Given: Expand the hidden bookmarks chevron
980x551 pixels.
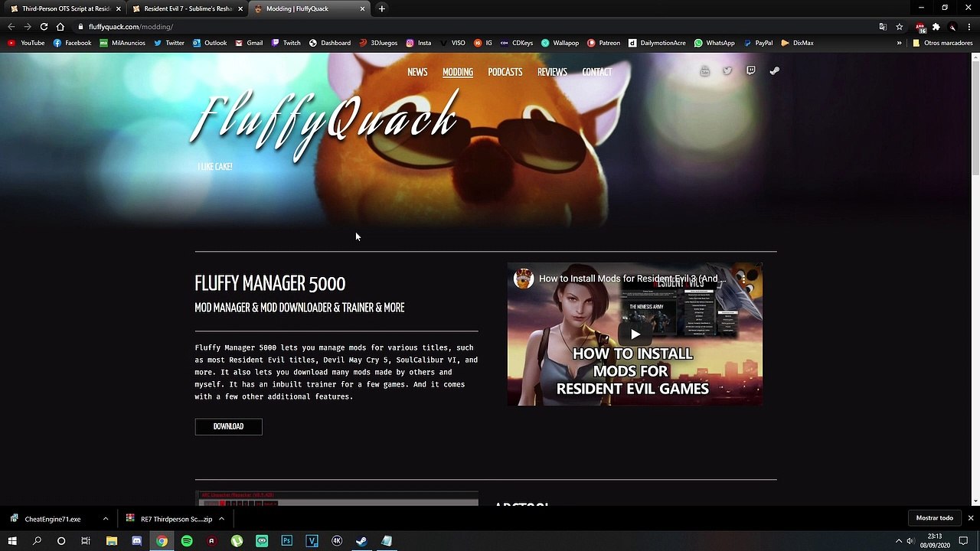Looking at the screenshot, I should [899, 43].
